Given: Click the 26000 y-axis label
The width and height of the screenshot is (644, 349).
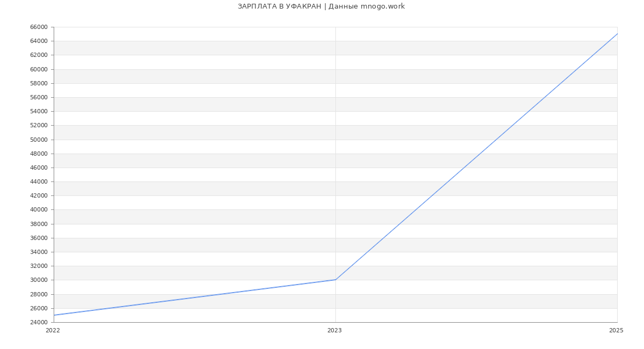Looking at the screenshot, I should [39, 308].
